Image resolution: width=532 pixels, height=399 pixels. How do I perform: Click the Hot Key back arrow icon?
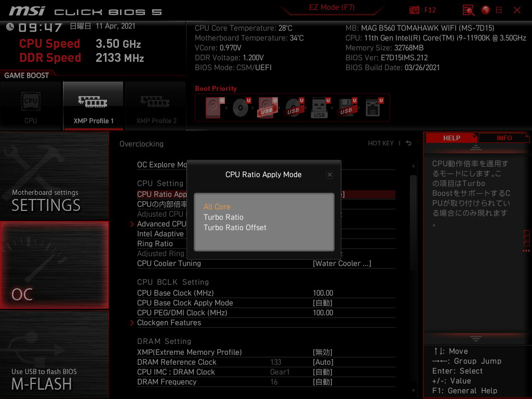pos(409,143)
